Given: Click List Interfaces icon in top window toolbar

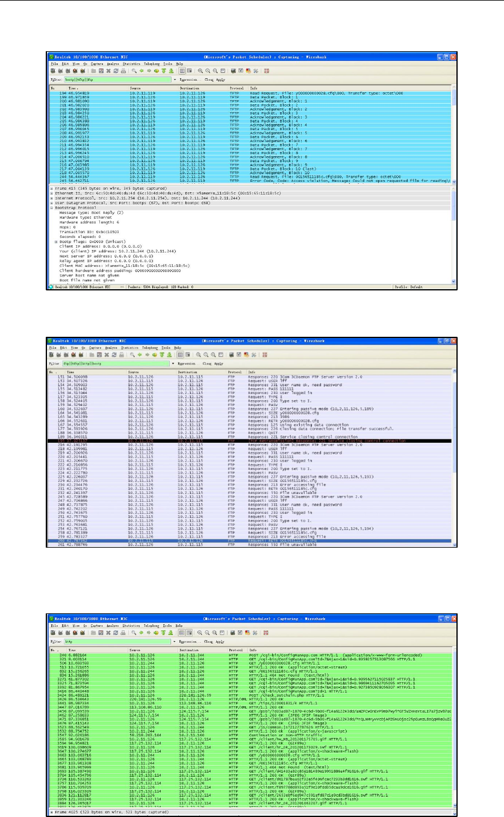Looking at the screenshot, I should pos(52,71).
